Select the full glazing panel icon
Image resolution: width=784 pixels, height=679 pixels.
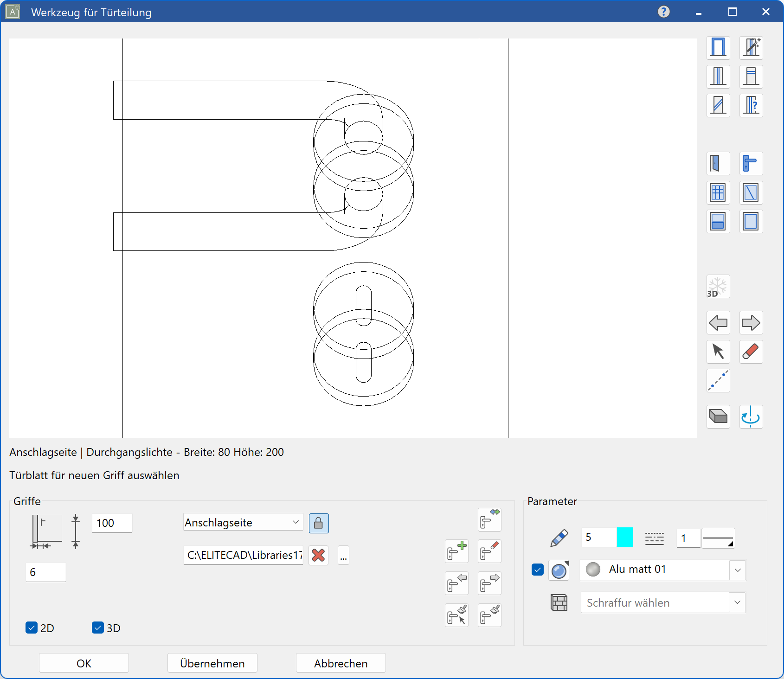tap(751, 221)
